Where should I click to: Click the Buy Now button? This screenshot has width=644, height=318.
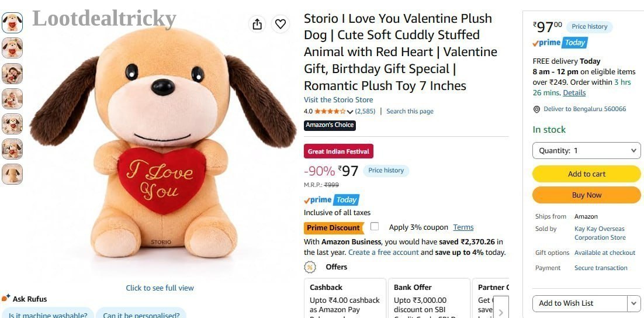[x=587, y=195]
